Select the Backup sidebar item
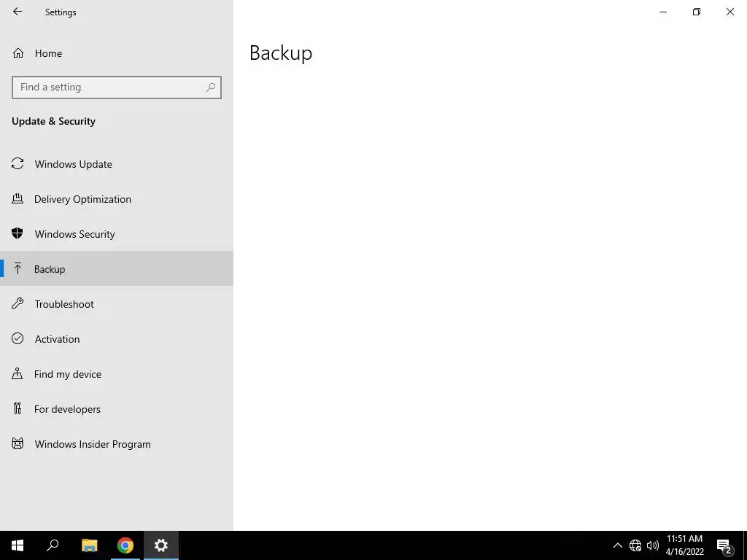Image resolution: width=747 pixels, height=560 pixels. [x=117, y=268]
